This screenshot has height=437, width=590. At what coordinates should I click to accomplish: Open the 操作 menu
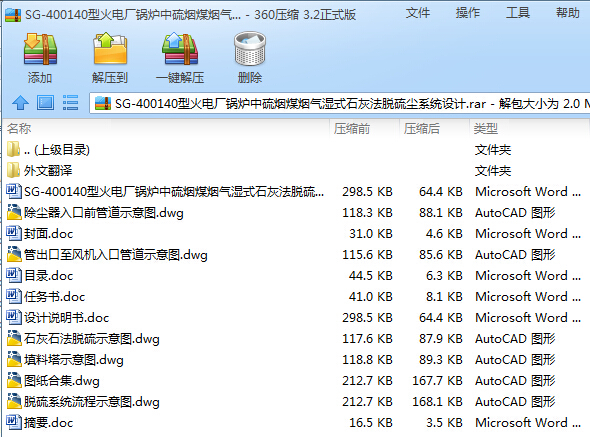(x=468, y=13)
